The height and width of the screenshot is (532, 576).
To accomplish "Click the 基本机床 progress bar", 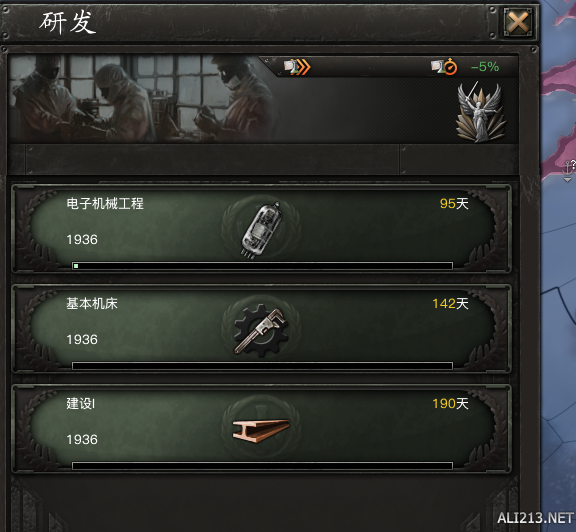I will (262, 366).
